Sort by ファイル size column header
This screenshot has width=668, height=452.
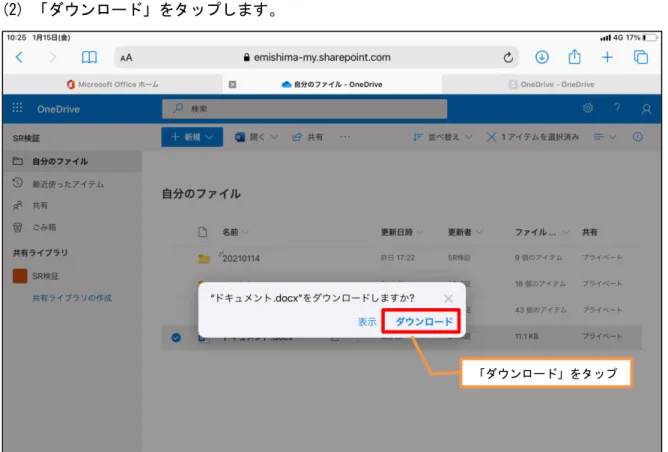tap(541, 232)
